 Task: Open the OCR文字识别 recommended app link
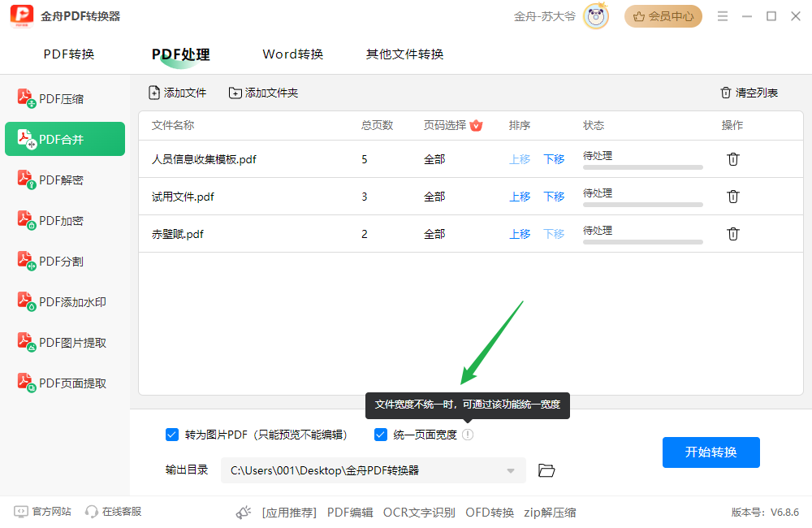coord(419,513)
